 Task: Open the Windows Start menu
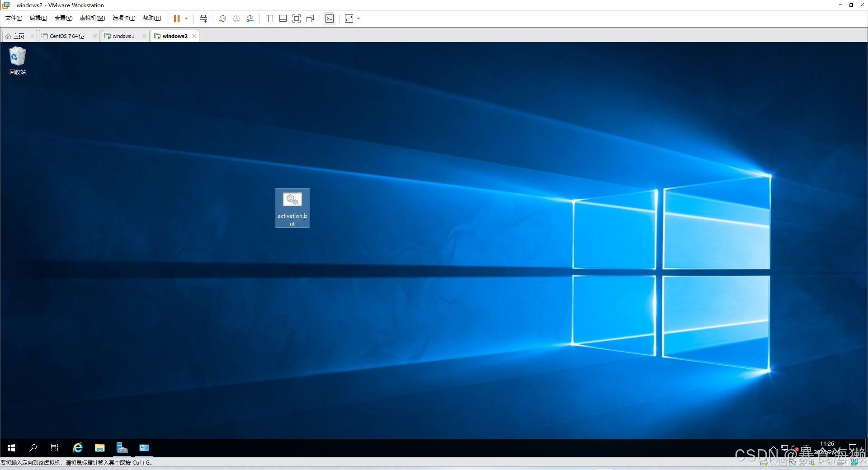point(11,448)
